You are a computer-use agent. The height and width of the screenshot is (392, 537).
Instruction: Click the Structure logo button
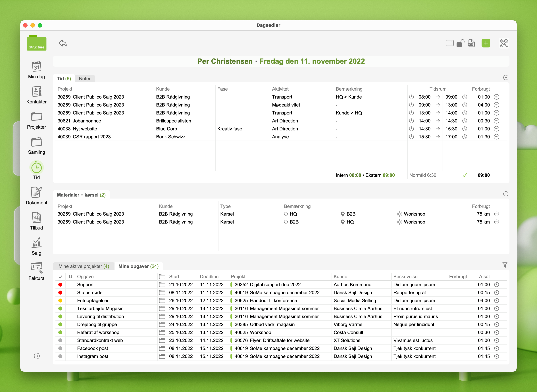coord(36,43)
